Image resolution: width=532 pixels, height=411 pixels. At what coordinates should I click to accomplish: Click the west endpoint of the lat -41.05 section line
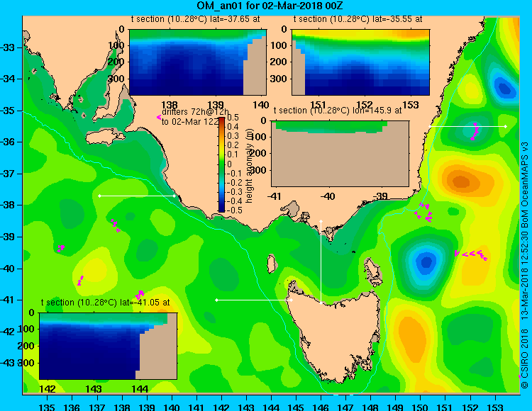(216, 300)
